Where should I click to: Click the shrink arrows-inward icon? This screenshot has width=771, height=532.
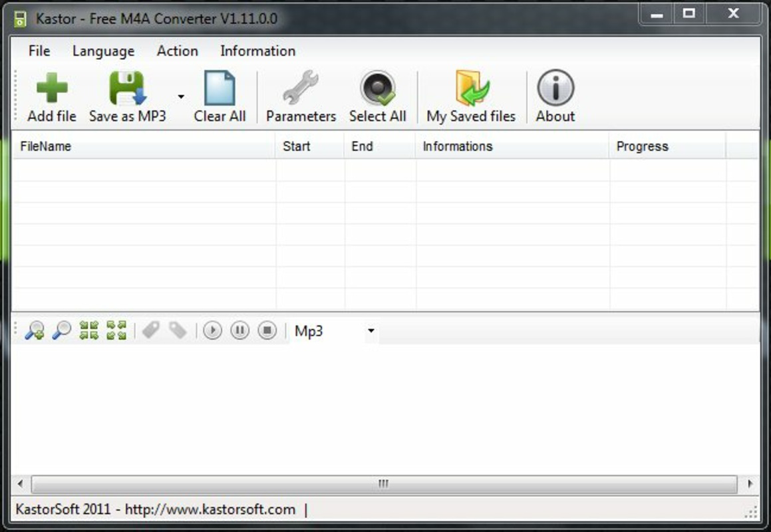pyautogui.click(x=89, y=331)
